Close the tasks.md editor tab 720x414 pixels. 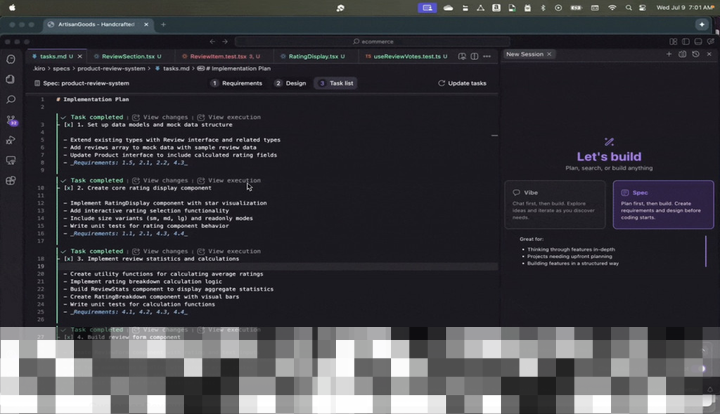click(x=80, y=56)
